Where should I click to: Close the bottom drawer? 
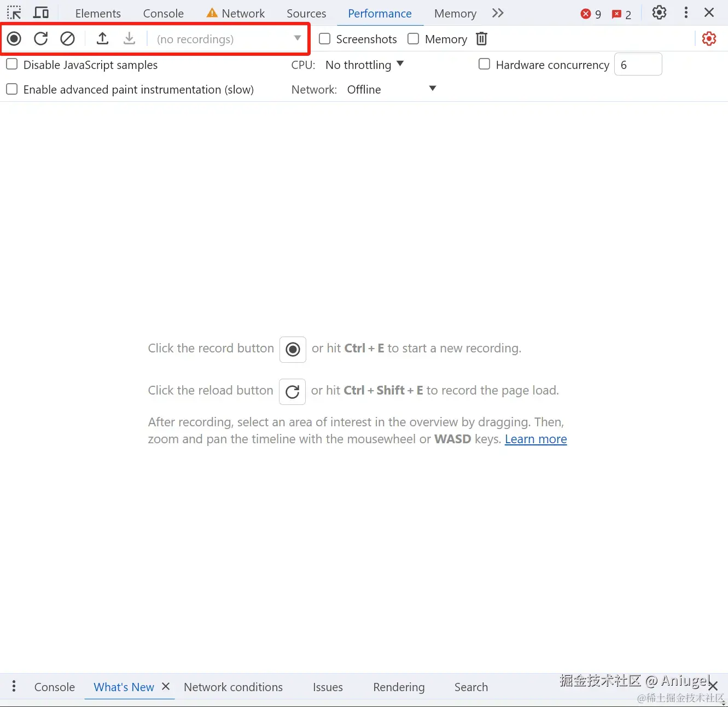(x=713, y=686)
